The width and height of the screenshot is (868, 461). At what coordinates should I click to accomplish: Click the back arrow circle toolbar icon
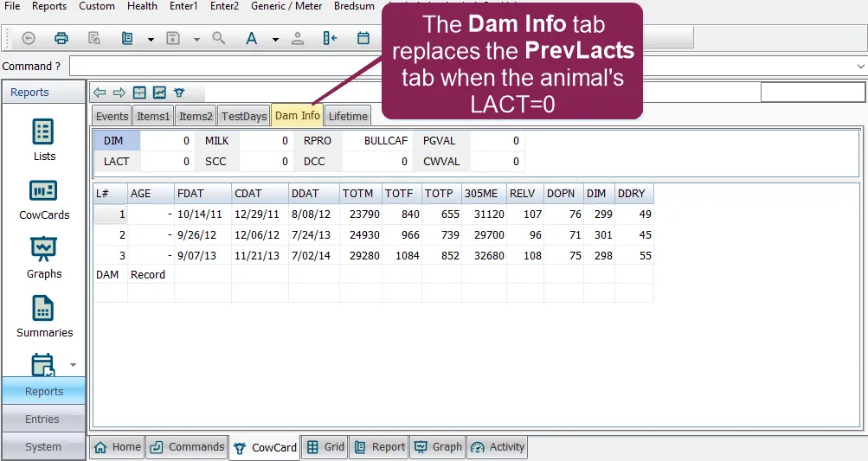(29, 38)
